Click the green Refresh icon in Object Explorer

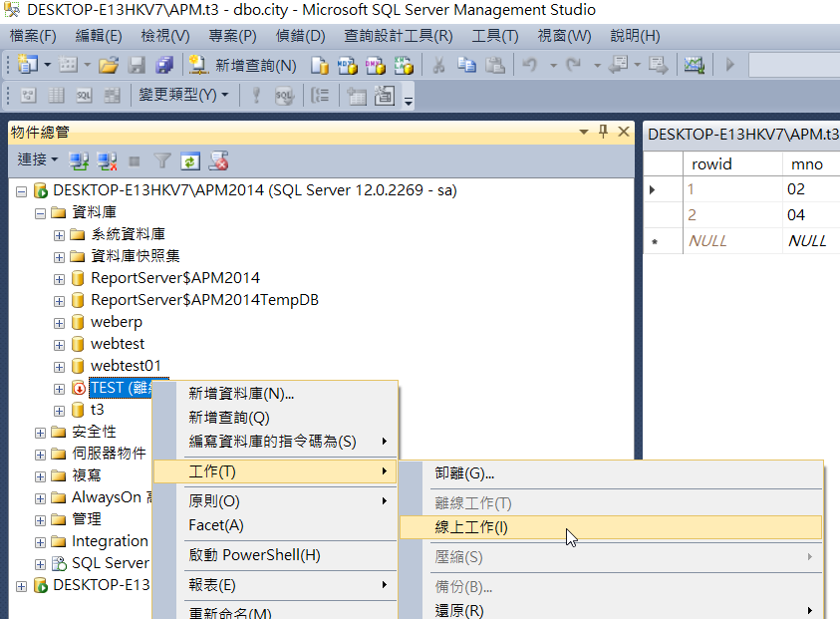click(190, 160)
